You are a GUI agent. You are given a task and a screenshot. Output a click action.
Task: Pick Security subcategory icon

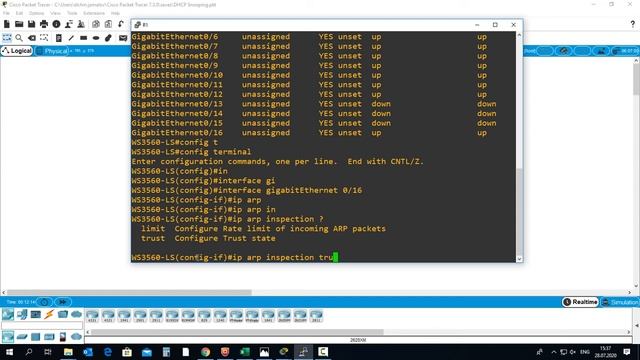click(x=63, y=337)
